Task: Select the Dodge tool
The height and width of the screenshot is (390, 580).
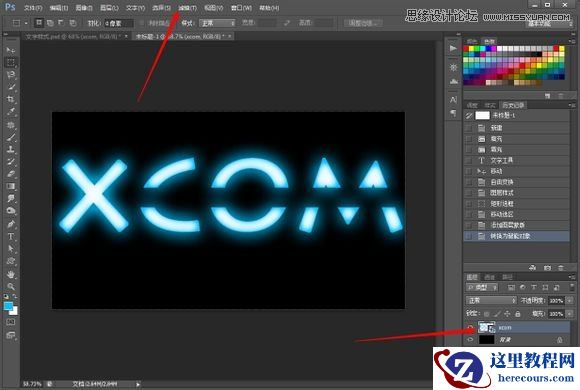Action: click(x=11, y=211)
